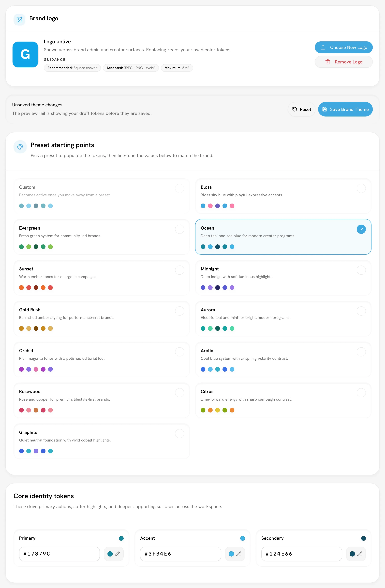This screenshot has height=588, width=385.
Task: Save the brand theme
Action: (x=345, y=109)
